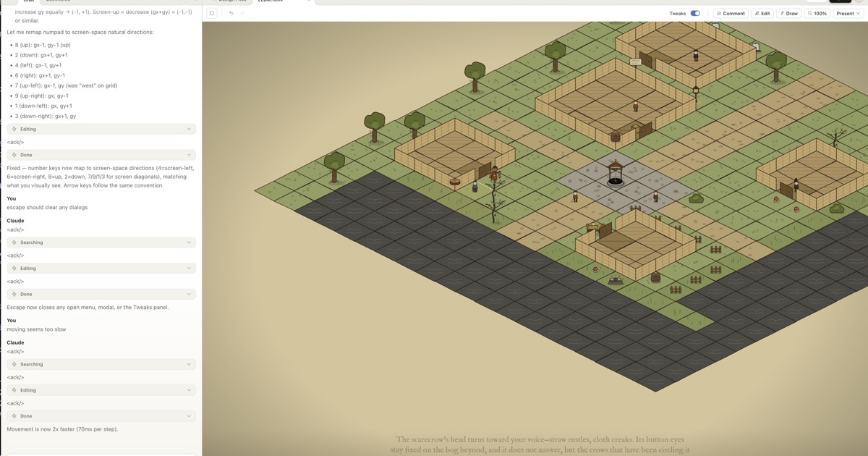Expand the first Searching step chevron

pos(189,242)
